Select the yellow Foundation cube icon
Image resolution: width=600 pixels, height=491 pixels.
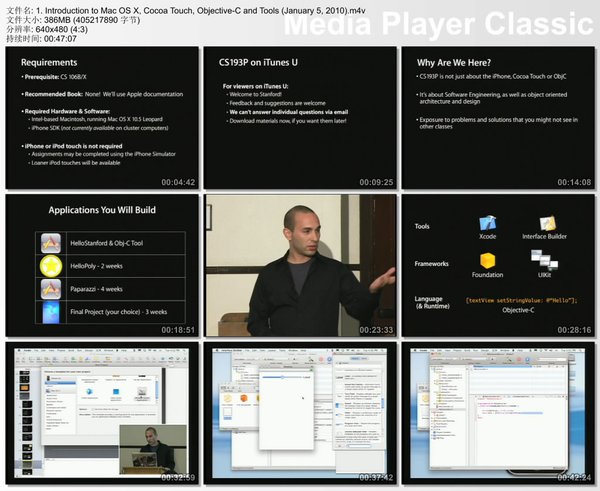pos(488,261)
